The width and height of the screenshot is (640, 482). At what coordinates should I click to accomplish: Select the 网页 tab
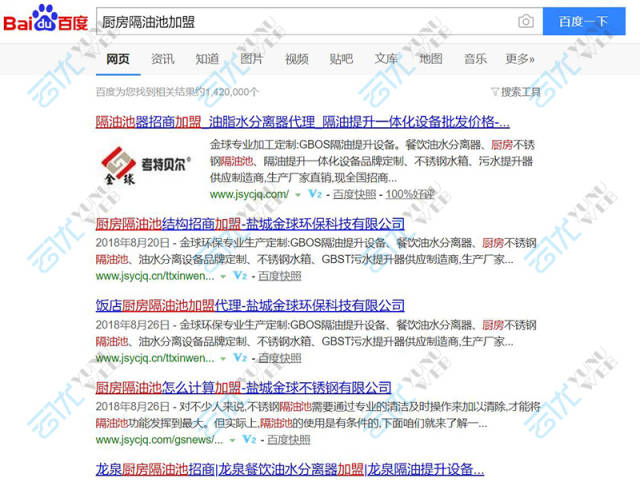click(118, 59)
